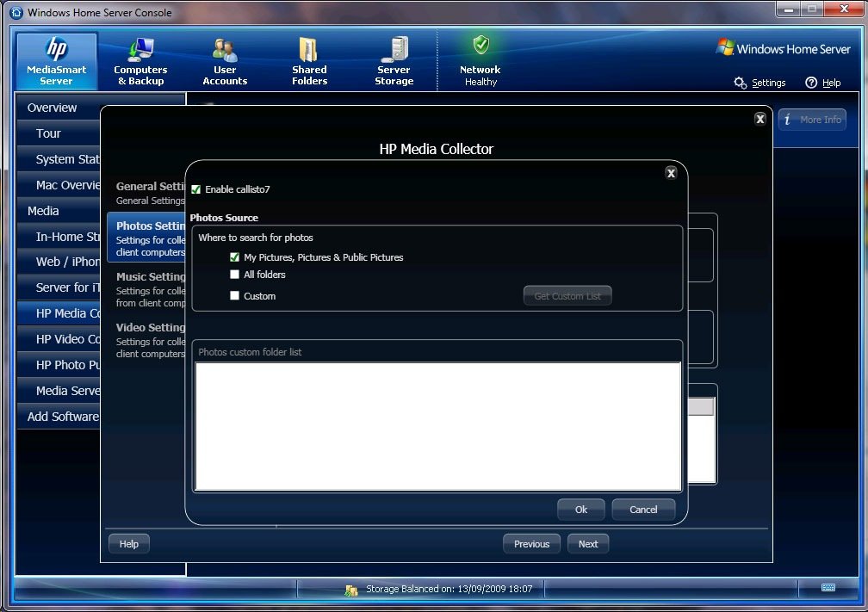
Task: Click the keyboard icon in status bar
Action: 828,588
